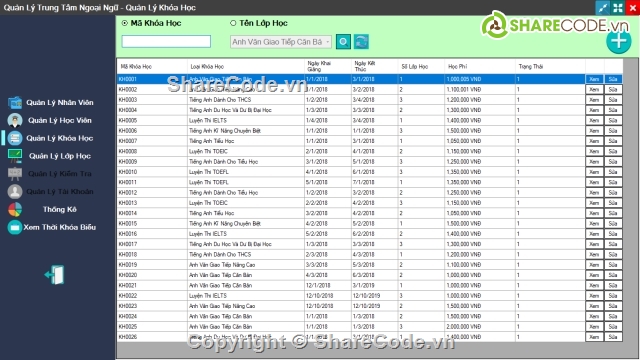Select the KH0023 code cell
Screen dimensions: 640x360
152,306
